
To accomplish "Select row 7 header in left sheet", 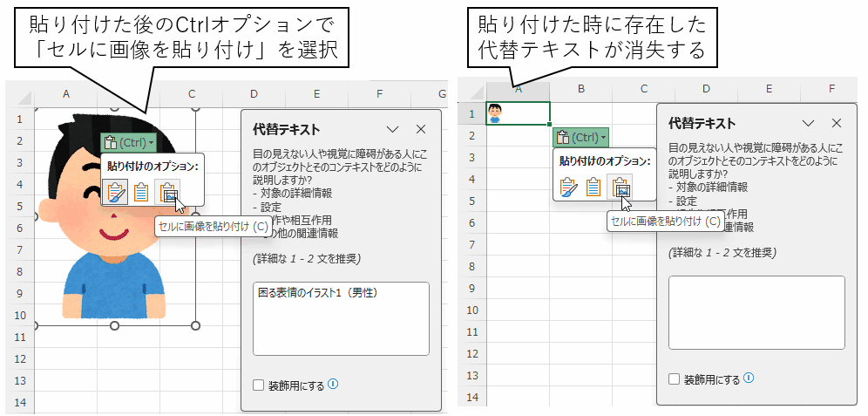I will 20,249.
